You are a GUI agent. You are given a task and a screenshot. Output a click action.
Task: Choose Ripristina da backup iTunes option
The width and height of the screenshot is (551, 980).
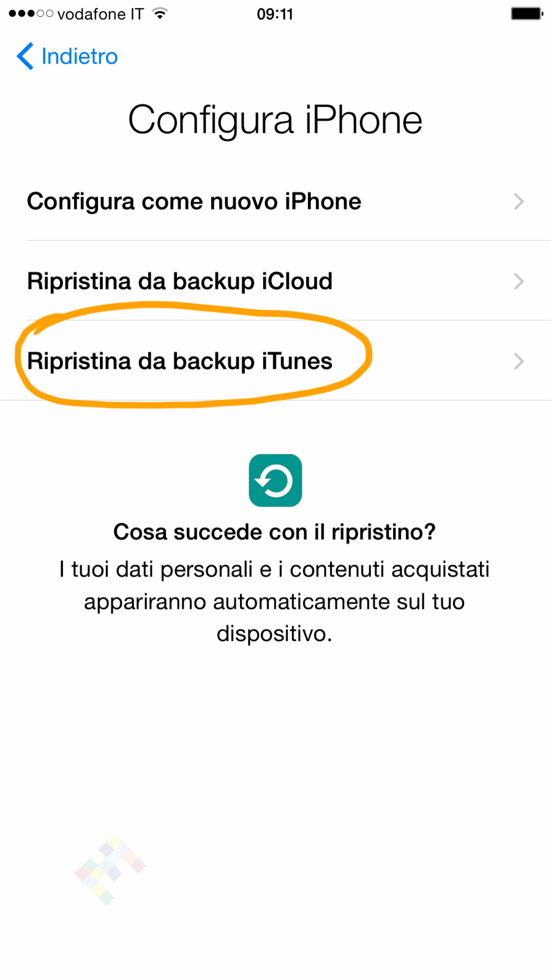(x=179, y=361)
